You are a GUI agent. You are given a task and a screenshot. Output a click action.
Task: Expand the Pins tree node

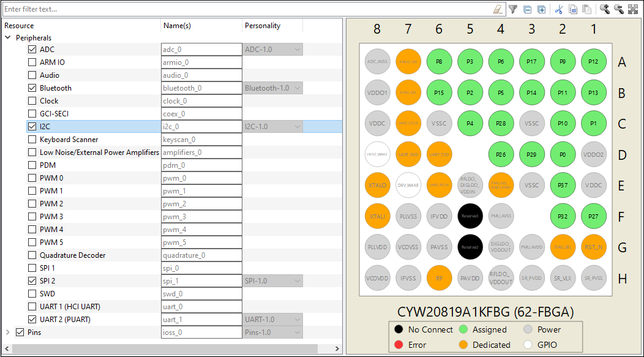coord(8,332)
